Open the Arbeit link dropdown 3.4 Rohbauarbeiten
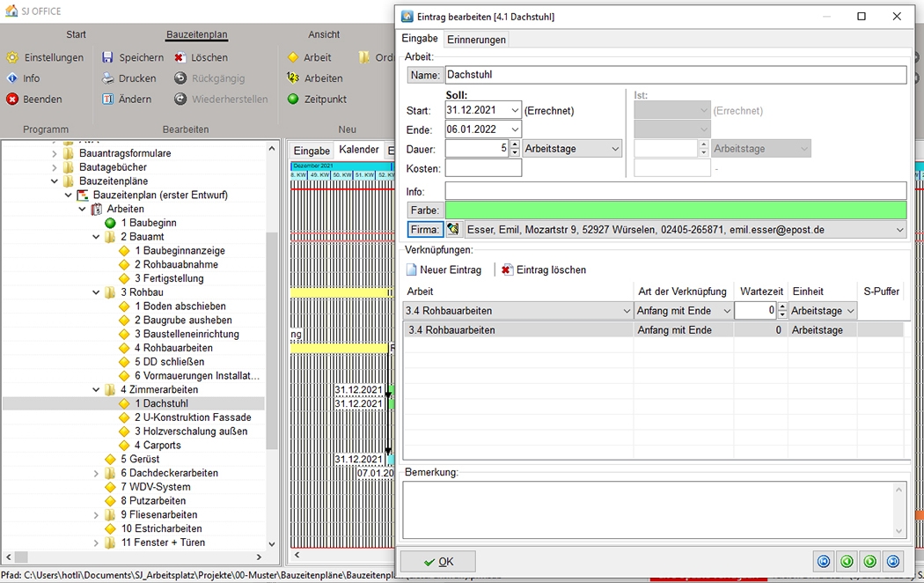Screen dimensions: 924x583 coord(627,311)
